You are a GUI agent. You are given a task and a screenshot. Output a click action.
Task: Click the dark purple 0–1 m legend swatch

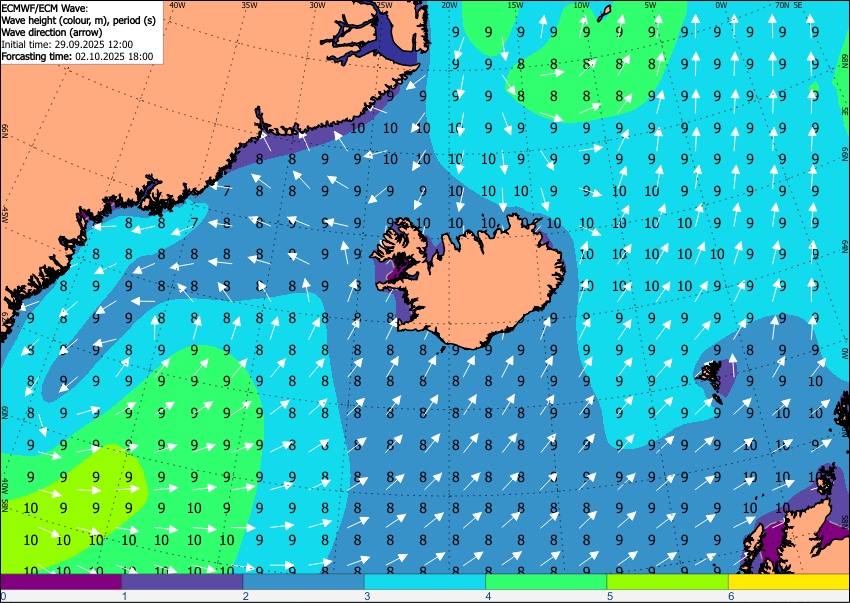point(61,582)
